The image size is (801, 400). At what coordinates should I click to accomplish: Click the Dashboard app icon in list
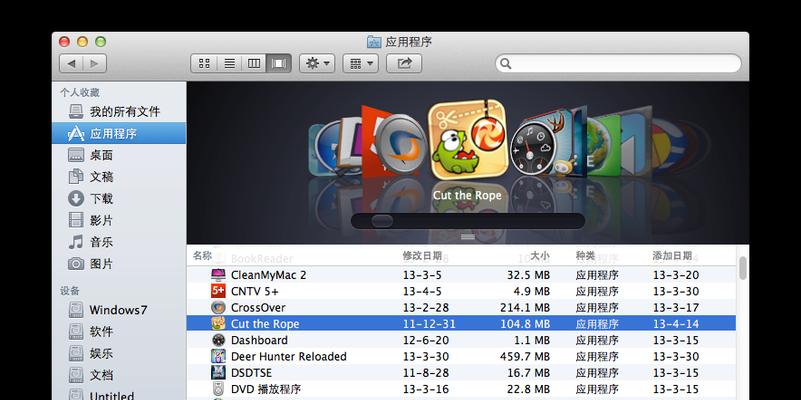218,340
